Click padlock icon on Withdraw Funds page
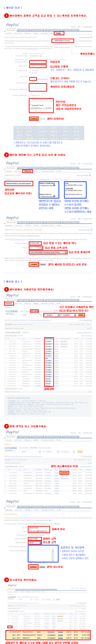The width and height of the screenshot is (96, 644). point(90,175)
